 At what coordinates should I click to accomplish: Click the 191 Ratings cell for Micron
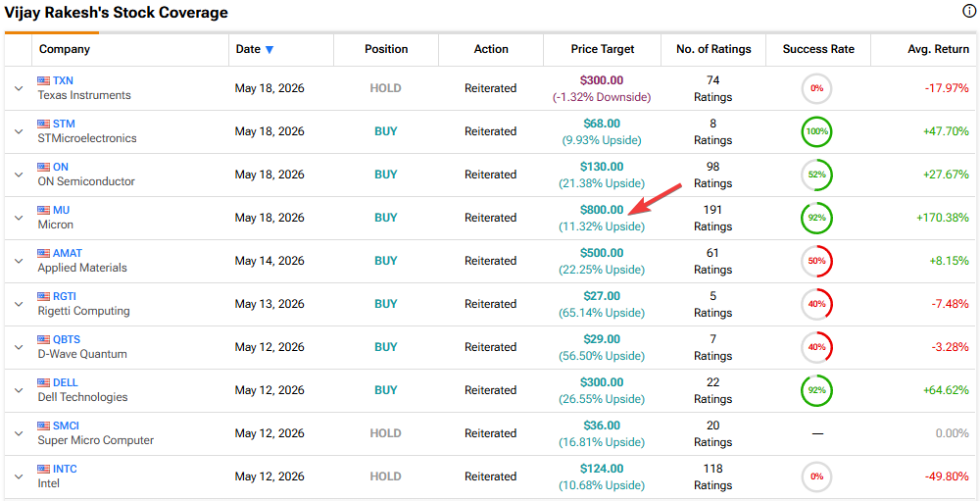[x=712, y=218]
